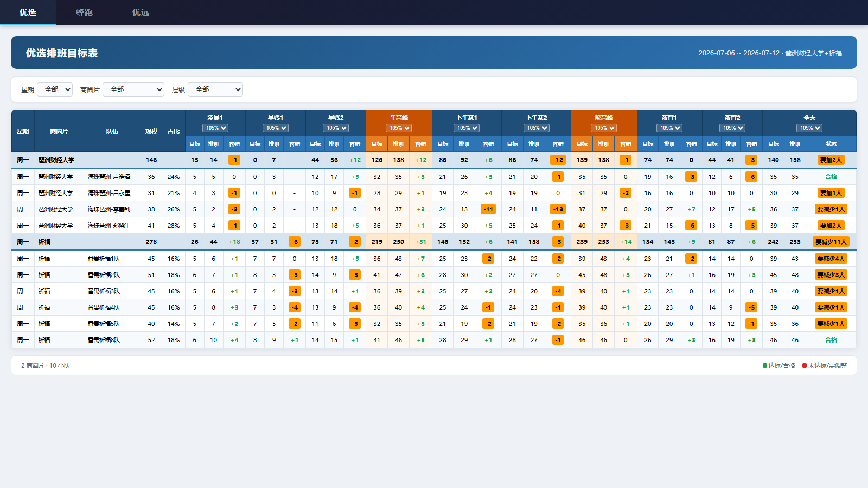Viewport: 868px width, 488px height.
Task: Click the 状态 column header
Action: (831, 144)
